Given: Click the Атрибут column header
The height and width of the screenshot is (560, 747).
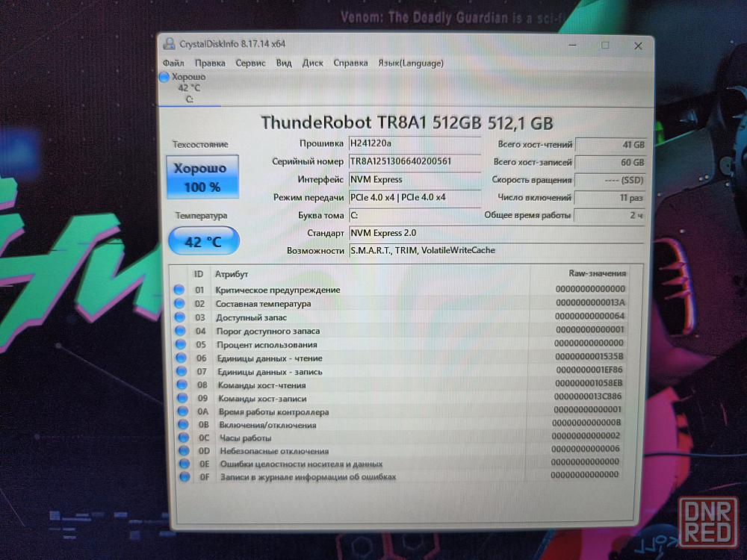Looking at the screenshot, I should click(x=232, y=275).
